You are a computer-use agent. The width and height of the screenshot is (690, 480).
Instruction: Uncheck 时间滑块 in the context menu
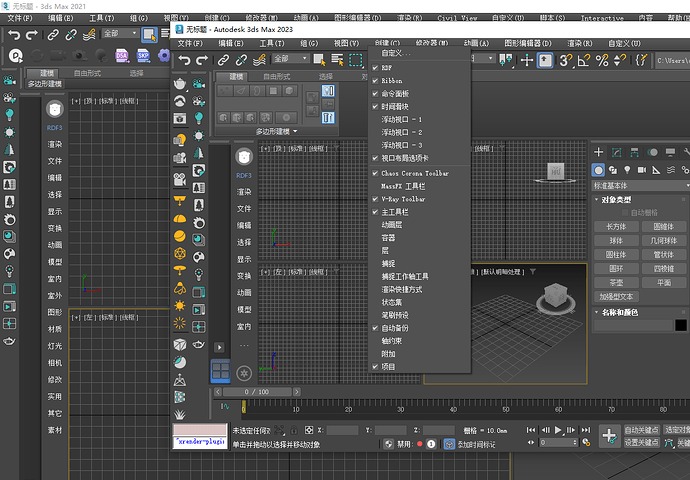pyautogui.click(x=375, y=106)
